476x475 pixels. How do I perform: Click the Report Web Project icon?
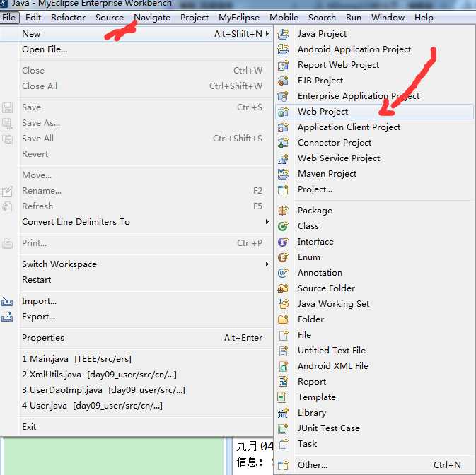283,65
